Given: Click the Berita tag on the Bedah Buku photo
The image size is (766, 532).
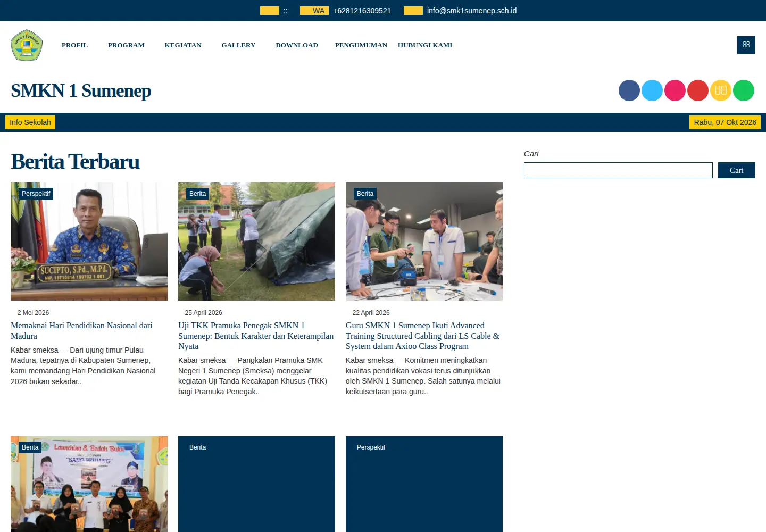Looking at the screenshot, I should pyautogui.click(x=30, y=447).
